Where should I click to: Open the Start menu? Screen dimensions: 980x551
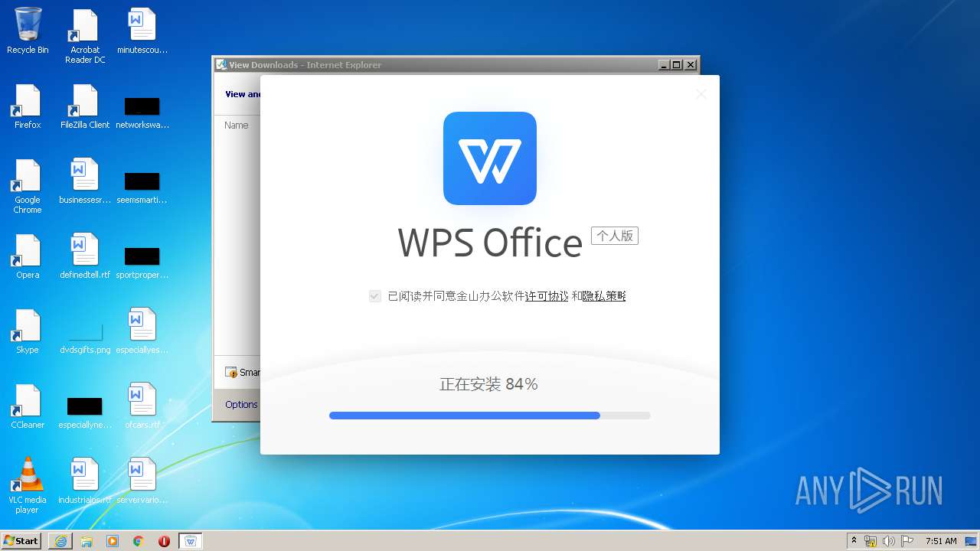pyautogui.click(x=21, y=541)
